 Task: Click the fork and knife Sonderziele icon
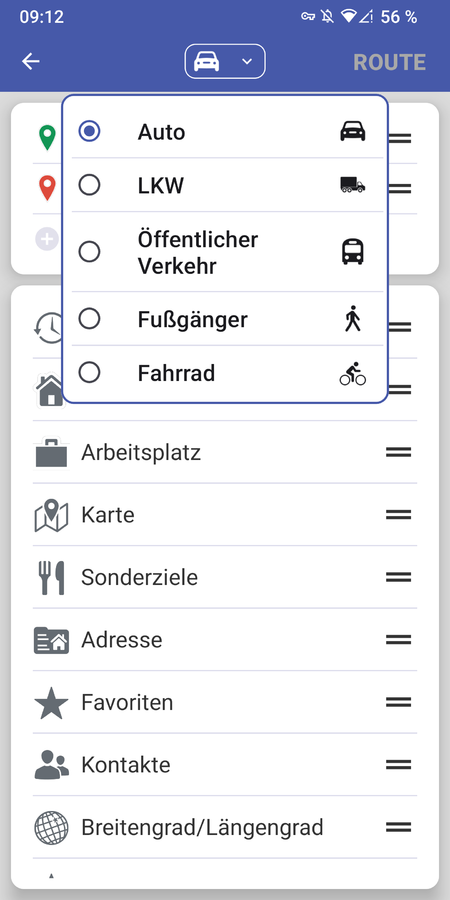(x=51, y=577)
